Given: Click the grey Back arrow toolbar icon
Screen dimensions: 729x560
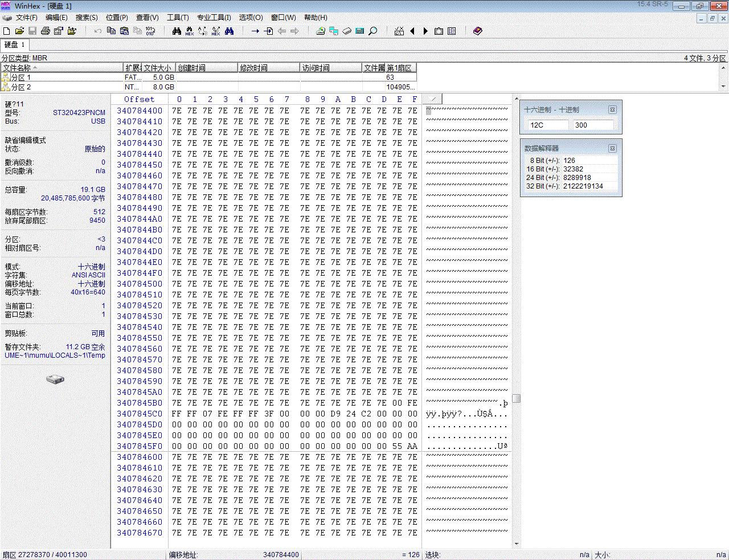Looking at the screenshot, I should tap(281, 31).
